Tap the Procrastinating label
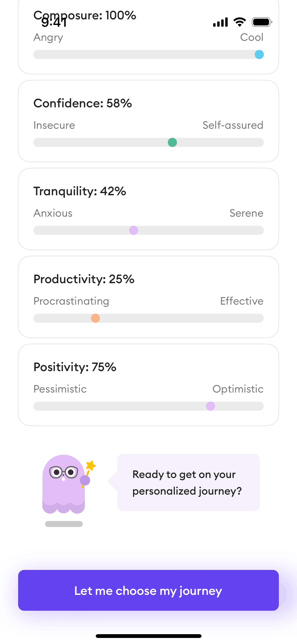 click(x=71, y=301)
